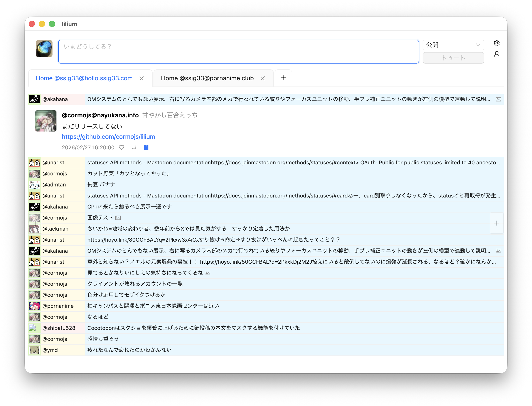The image size is (532, 406).
Task: Open the github.com/cormojs/lilium link
Action: click(108, 137)
